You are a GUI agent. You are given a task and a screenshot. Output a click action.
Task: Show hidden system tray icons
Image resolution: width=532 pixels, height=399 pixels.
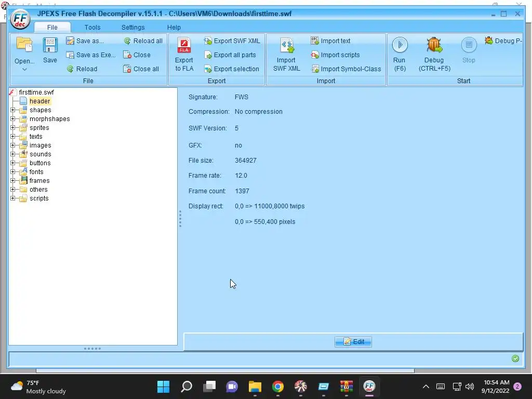point(426,387)
